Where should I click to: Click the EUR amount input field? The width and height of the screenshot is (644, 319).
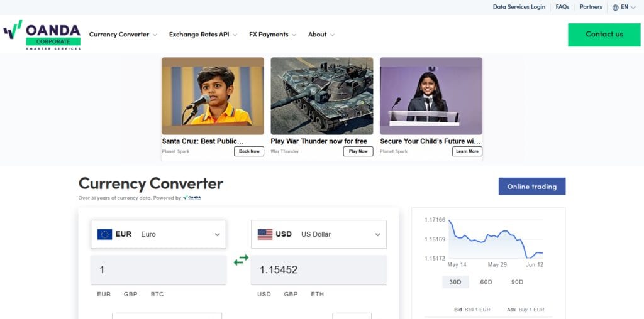[x=158, y=270]
